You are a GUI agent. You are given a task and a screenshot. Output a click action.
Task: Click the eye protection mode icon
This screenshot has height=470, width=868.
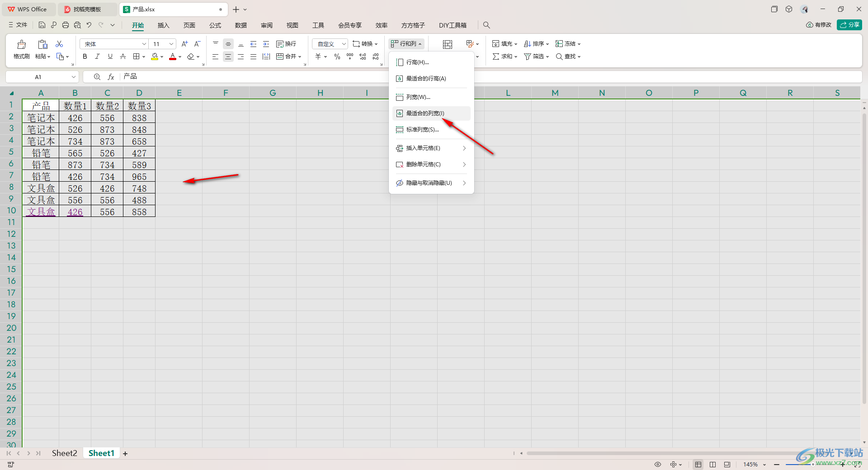[x=658, y=465]
